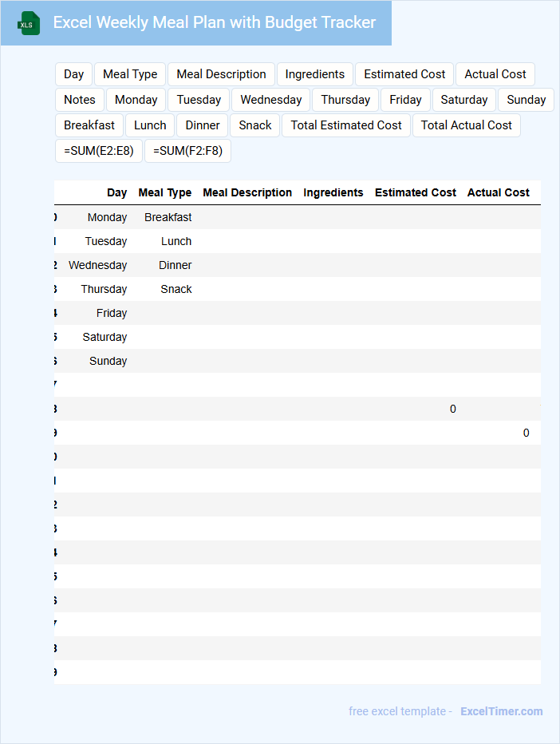The height and width of the screenshot is (744, 560).
Task: Select the Saturday tag button
Action: pyautogui.click(x=464, y=100)
